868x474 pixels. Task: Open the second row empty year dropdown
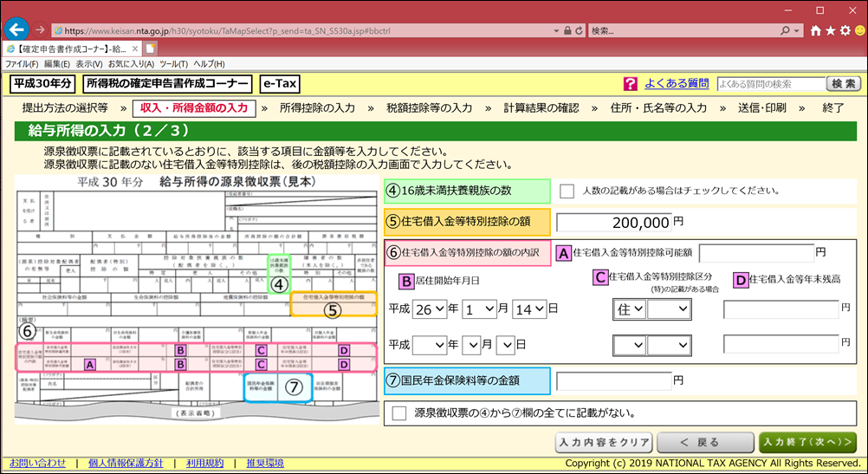pyautogui.click(x=431, y=345)
